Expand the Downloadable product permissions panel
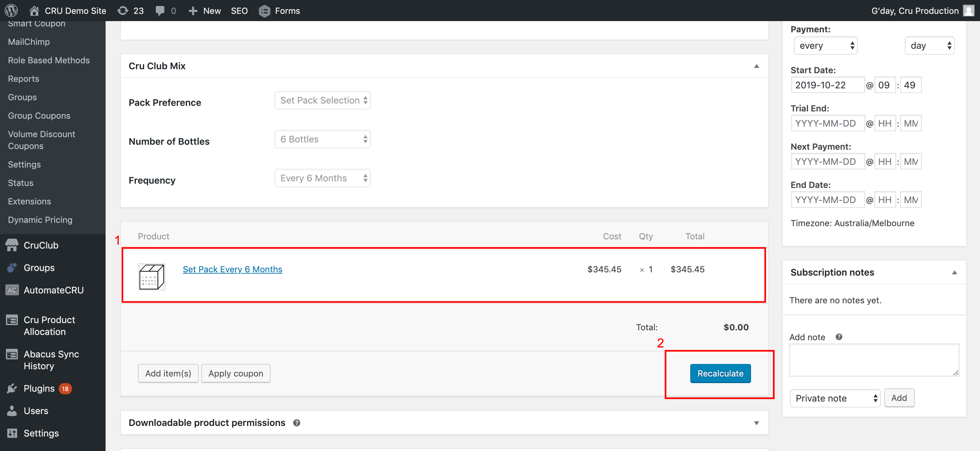Image resolution: width=980 pixels, height=451 pixels. tap(756, 423)
